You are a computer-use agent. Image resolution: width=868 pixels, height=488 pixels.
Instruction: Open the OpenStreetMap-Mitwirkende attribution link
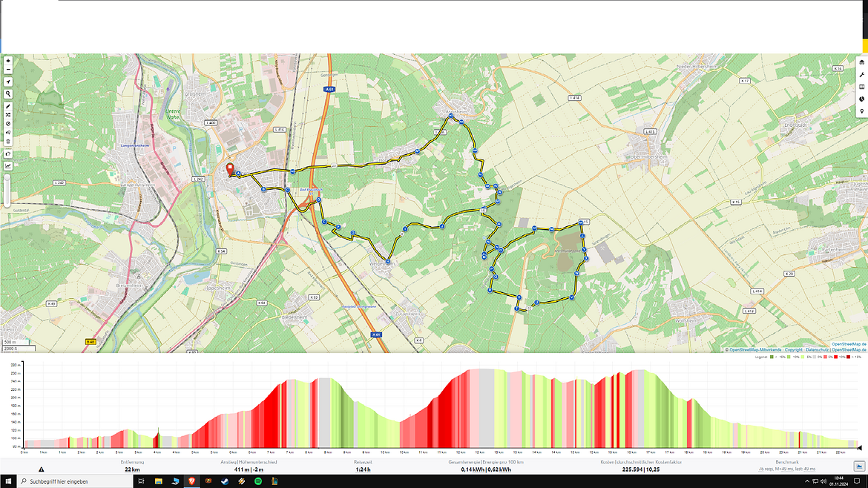point(755,349)
